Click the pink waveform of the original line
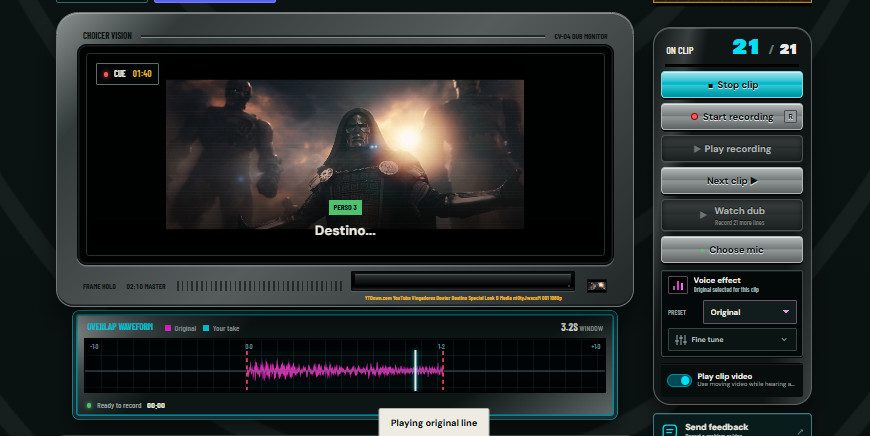The height and width of the screenshot is (436, 870). pyautogui.click(x=345, y=370)
